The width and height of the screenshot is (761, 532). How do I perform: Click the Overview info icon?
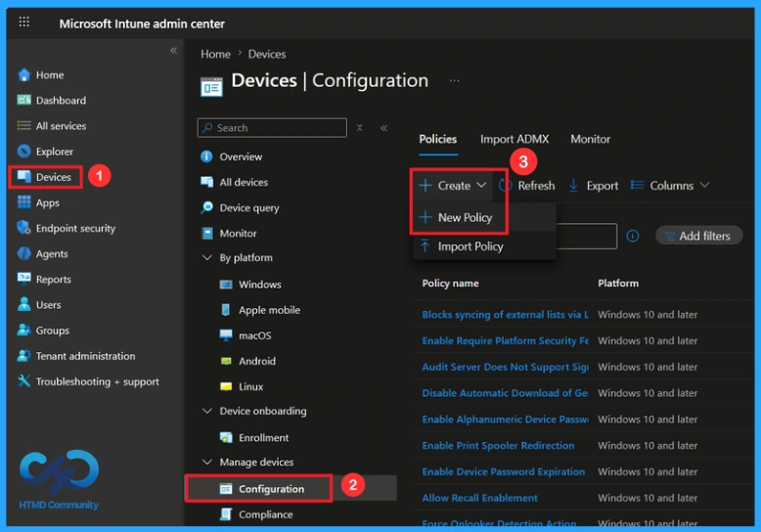point(206,156)
